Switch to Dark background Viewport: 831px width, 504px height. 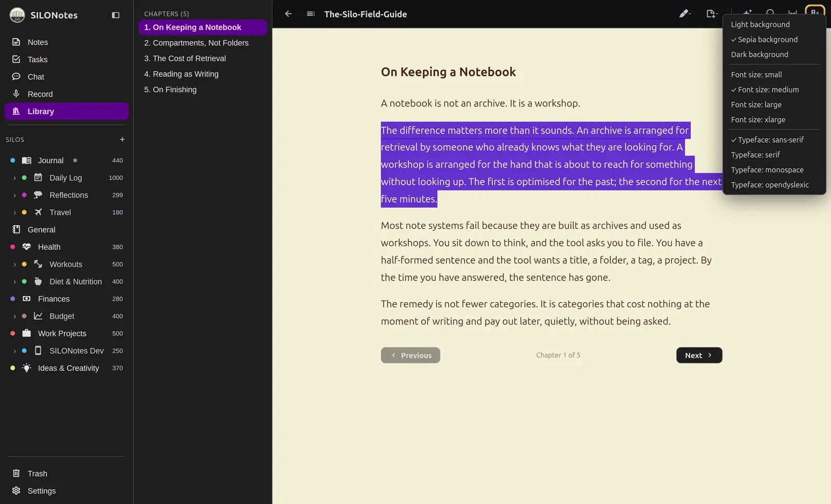774,55
